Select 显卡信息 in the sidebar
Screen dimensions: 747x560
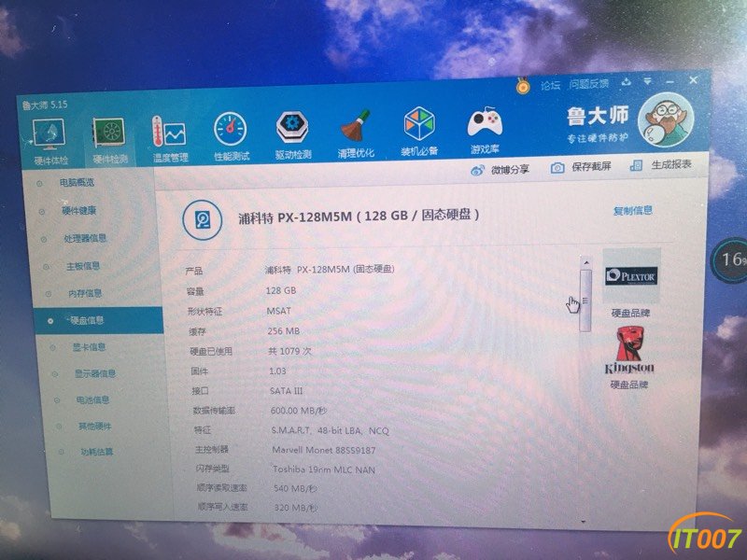[89, 347]
